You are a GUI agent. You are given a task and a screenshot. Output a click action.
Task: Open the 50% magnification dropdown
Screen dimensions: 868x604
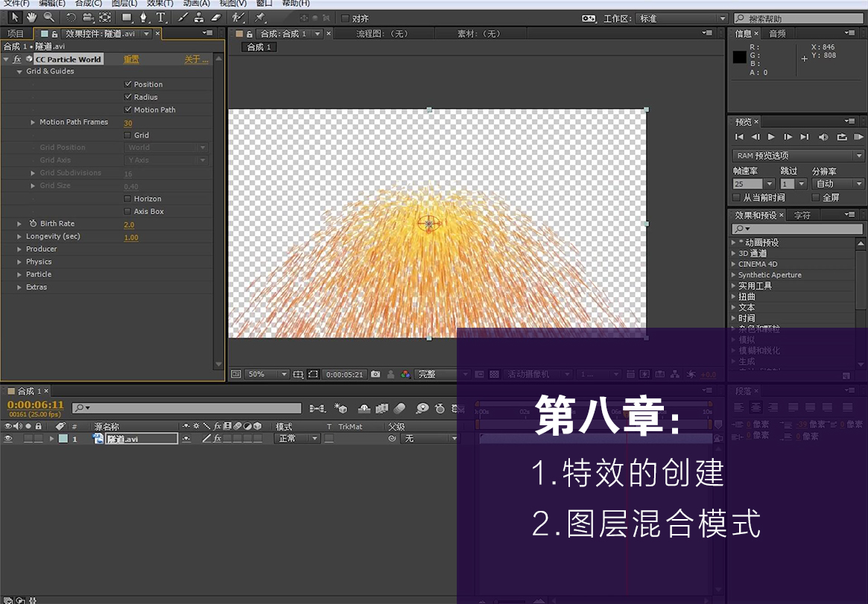coord(267,375)
